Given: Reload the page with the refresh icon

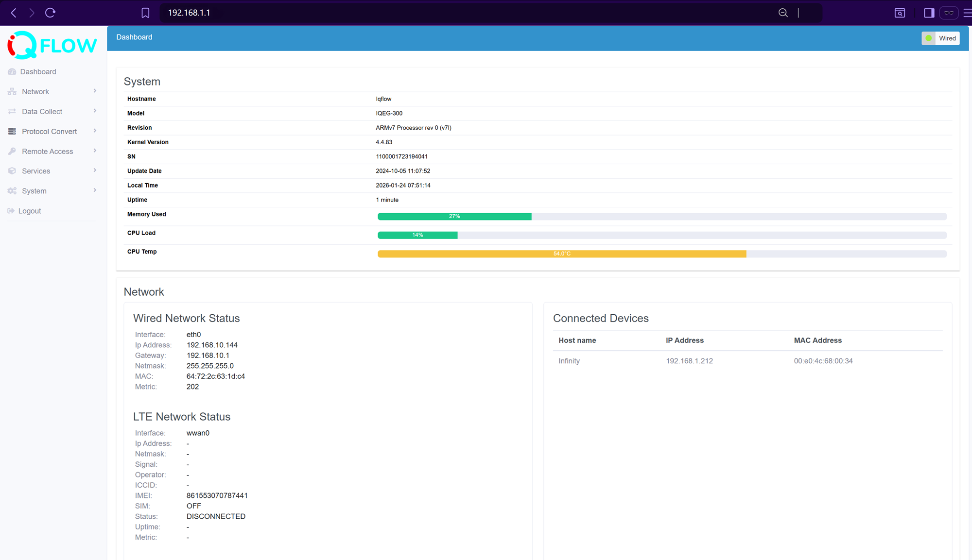Looking at the screenshot, I should pos(50,13).
